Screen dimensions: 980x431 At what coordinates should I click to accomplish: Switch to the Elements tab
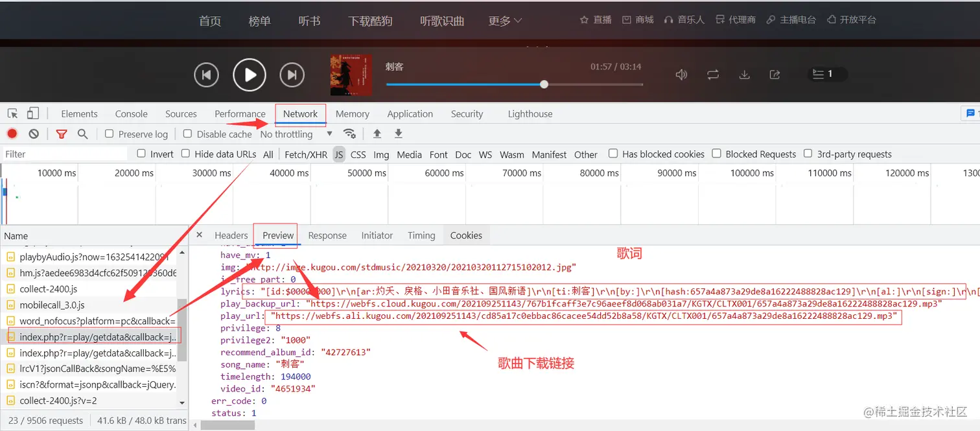[79, 113]
